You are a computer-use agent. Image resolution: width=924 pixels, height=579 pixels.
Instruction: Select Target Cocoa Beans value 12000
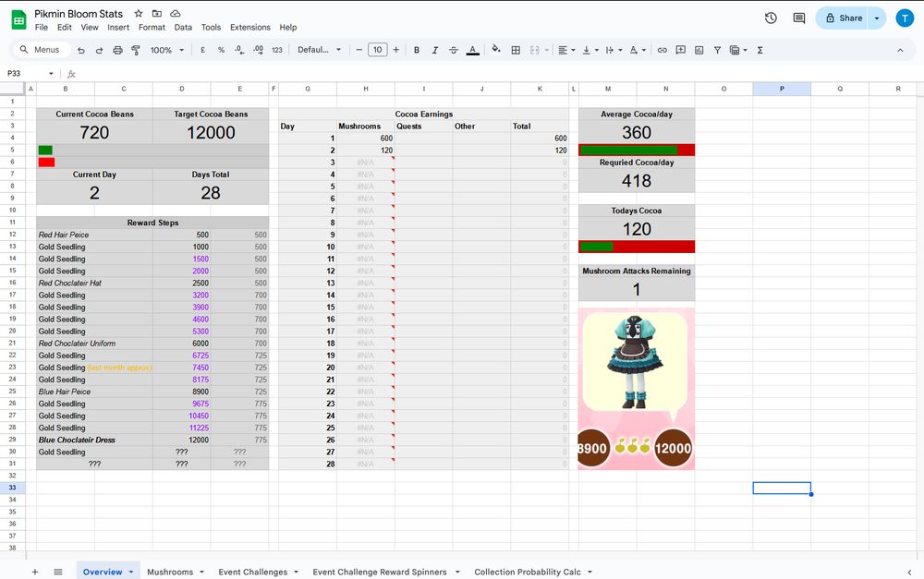pyautogui.click(x=211, y=133)
